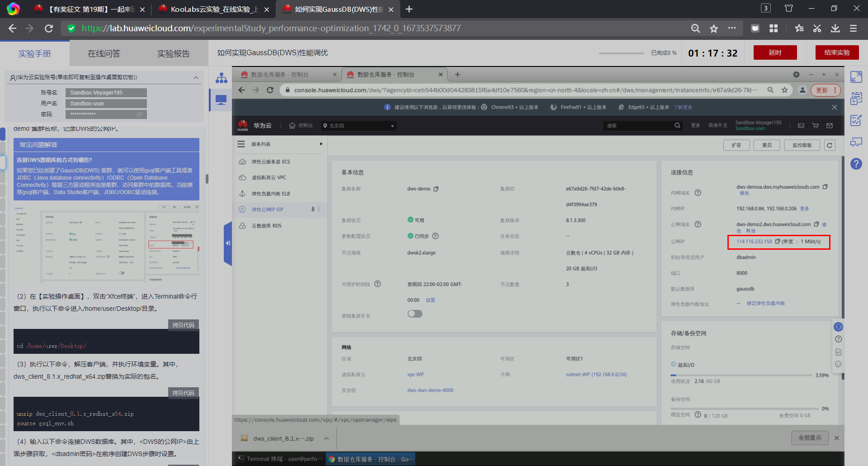Screen dimensions: 868x466
Task: Open options for dws_client download item
Action: tap(326, 438)
